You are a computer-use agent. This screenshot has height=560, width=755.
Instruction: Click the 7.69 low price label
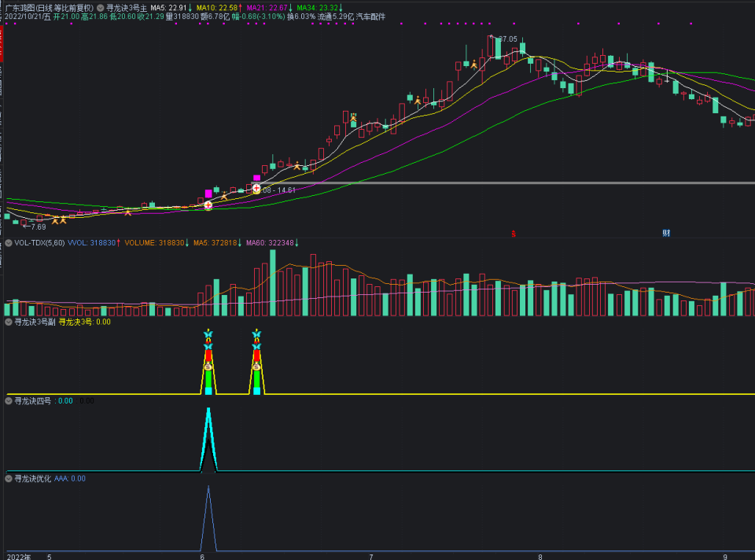coord(38,227)
